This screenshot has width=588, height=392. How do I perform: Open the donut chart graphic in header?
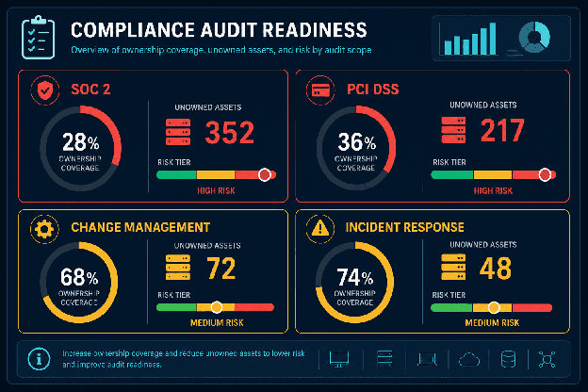(x=534, y=37)
